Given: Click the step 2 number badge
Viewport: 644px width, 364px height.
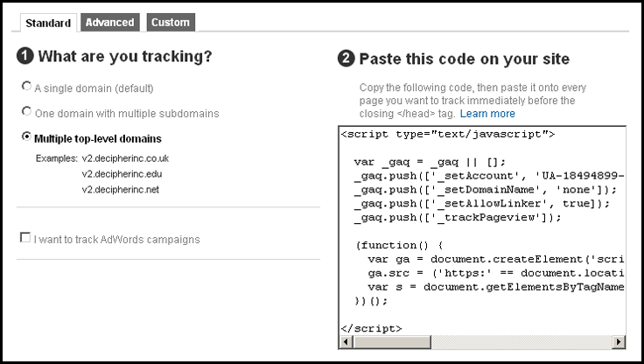Looking at the screenshot, I should pos(346,59).
